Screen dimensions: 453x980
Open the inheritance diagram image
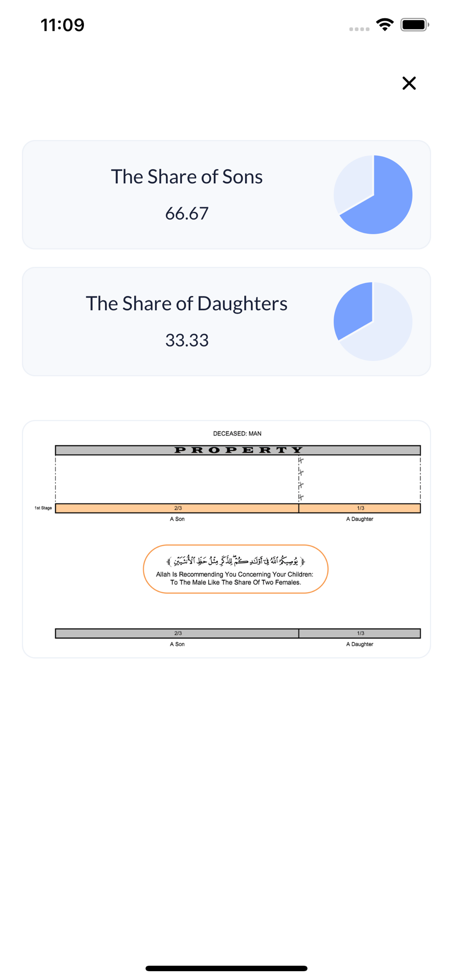tap(226, 539)
